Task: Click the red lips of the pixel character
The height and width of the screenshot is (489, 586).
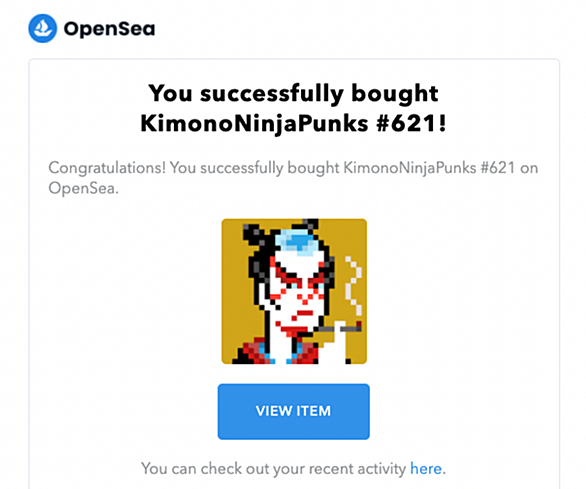Action: coord(305,313)
